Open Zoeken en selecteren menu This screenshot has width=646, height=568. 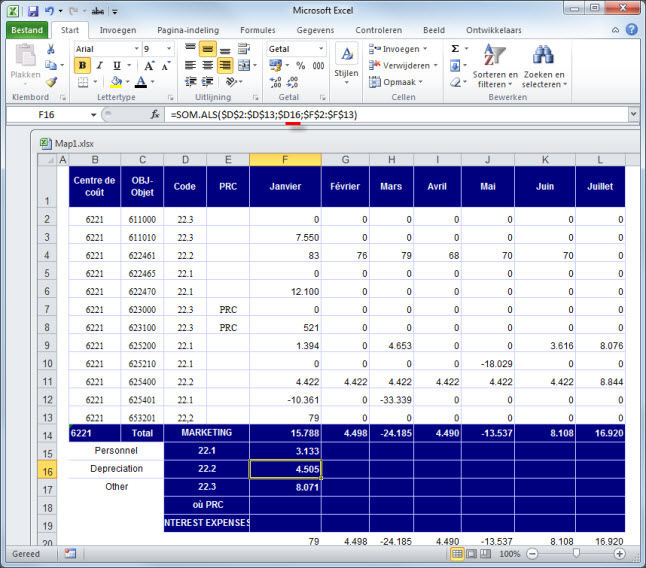click(544, 66)
